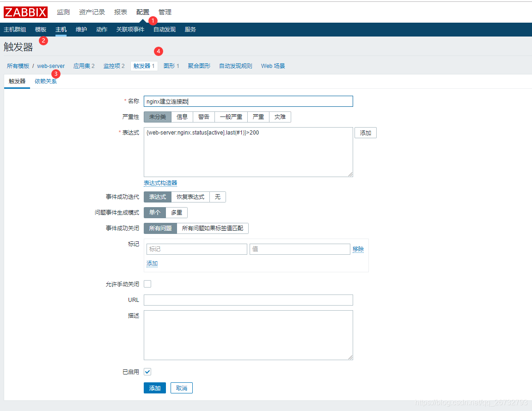
Task: Open the 报表 top menu
Action: coord(121,12)
